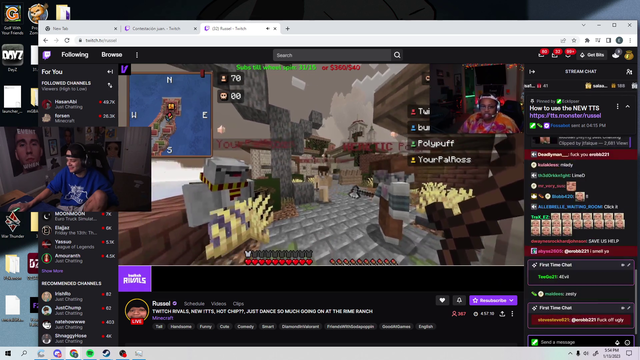
Task: Open the Videos tab
Action: (218, 304)
